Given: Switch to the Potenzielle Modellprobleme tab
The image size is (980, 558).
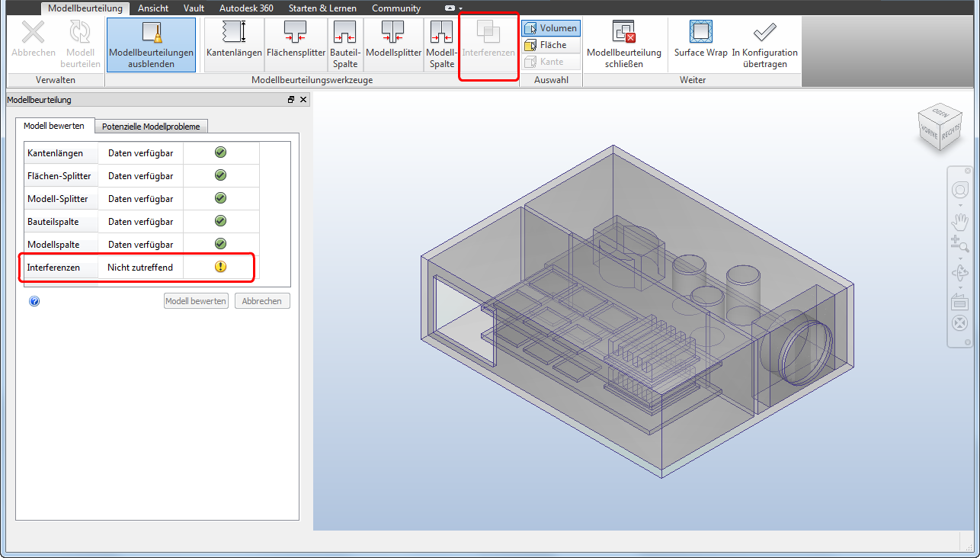Looking at the screenshot, I should (x=151, y=127).
